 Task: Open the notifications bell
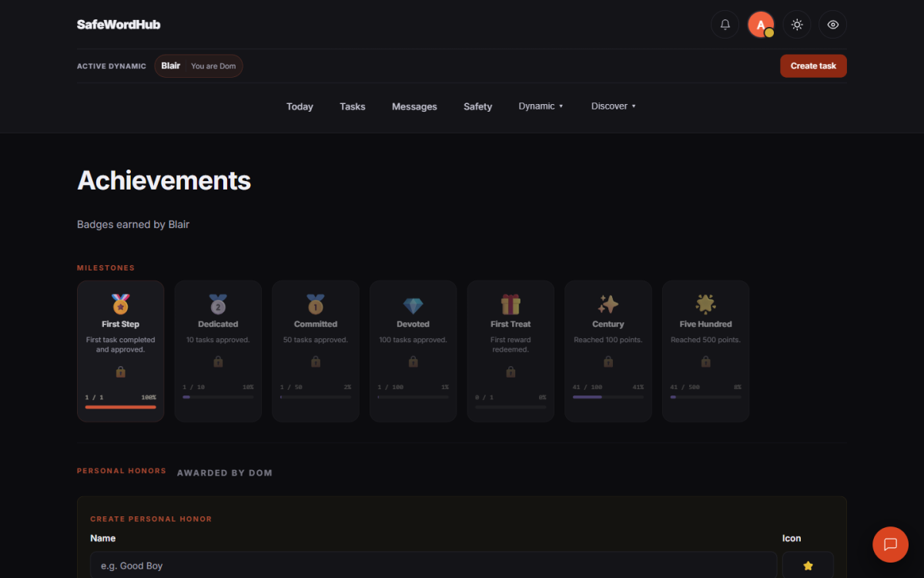coord(725,25)
